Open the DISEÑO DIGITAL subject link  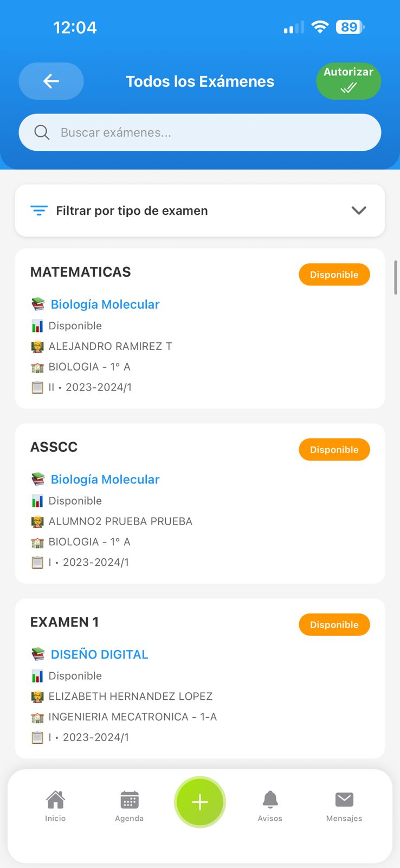coord(99,654)
